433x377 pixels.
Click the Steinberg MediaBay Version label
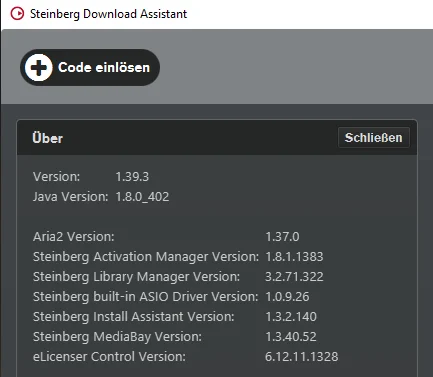click(117, 337)
